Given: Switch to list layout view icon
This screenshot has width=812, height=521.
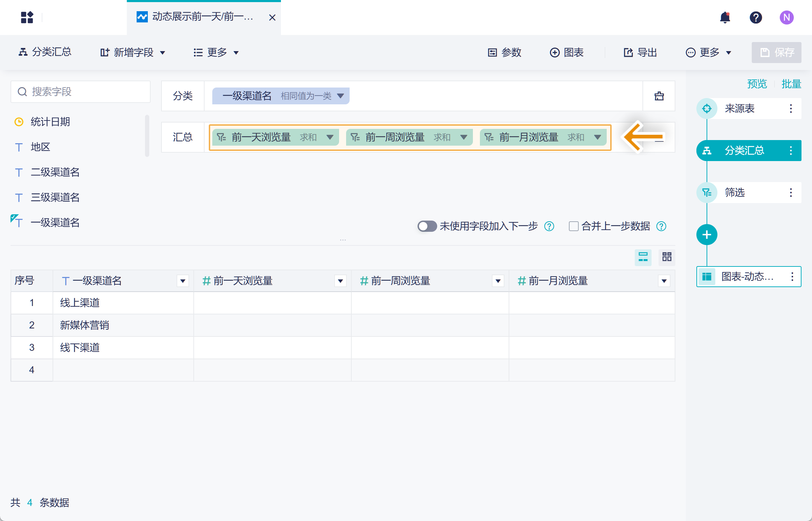Looking at the screenshot, I should pos(643,257).
